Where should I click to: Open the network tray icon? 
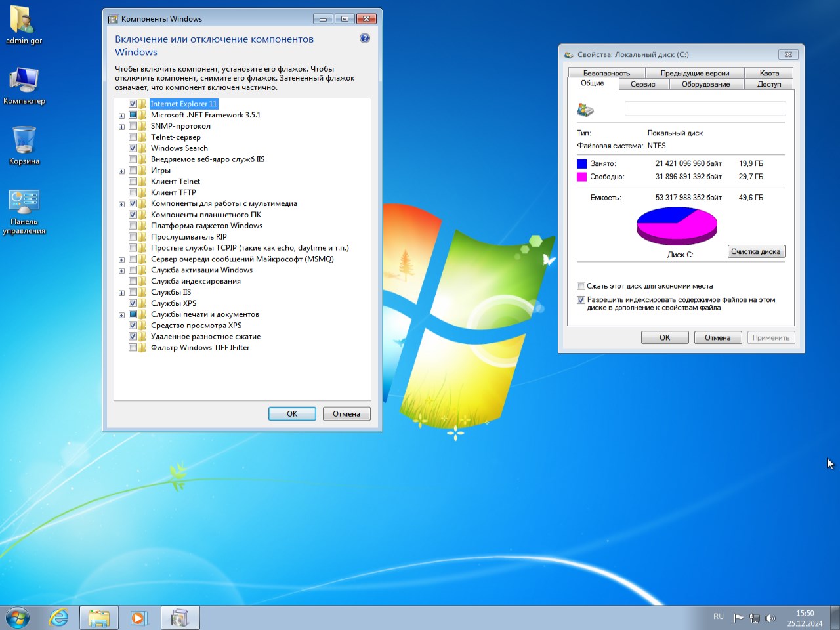[x=755, y=618]
